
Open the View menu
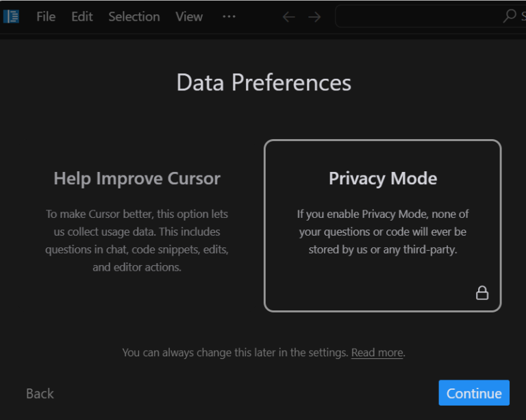[x=189, y=16]
